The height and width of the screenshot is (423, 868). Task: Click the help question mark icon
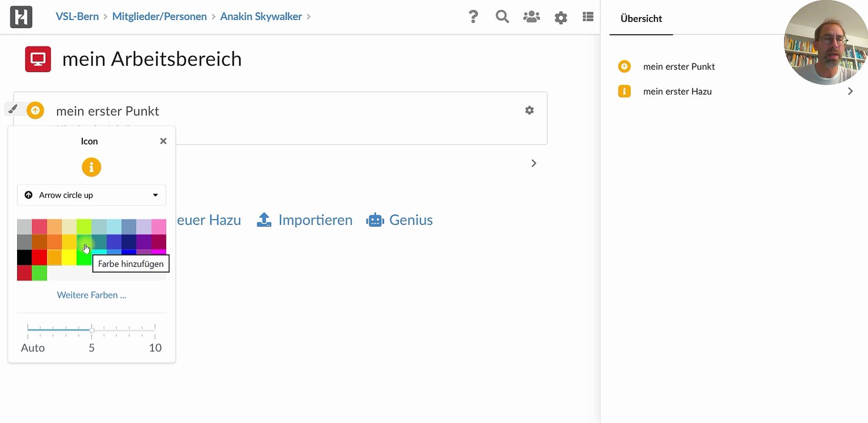(473, 17)
